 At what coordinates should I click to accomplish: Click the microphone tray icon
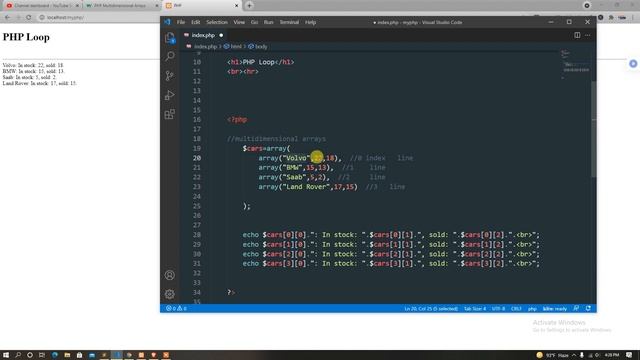[582, 355]
